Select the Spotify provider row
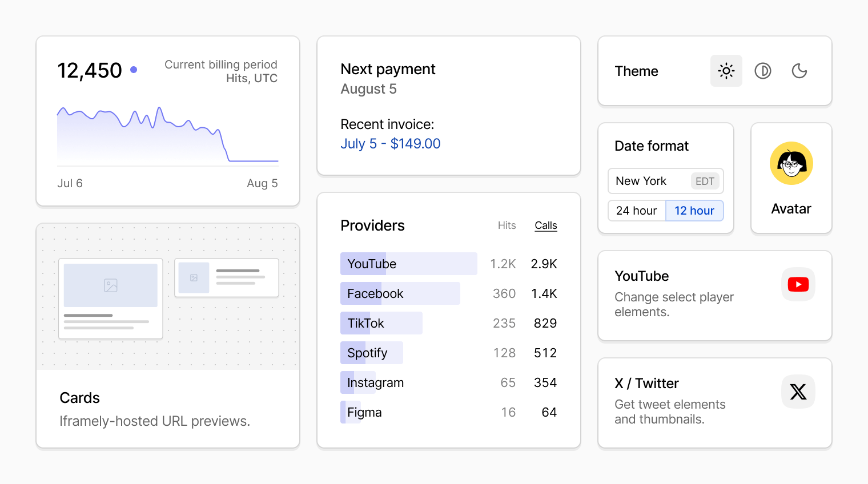 click(x=449, y=353)
